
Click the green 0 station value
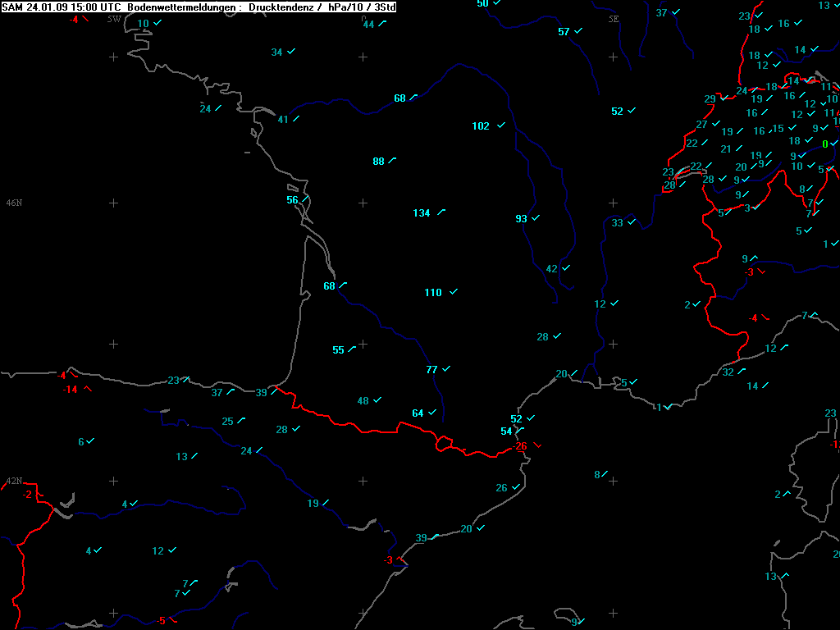click(x=824, y=144)
